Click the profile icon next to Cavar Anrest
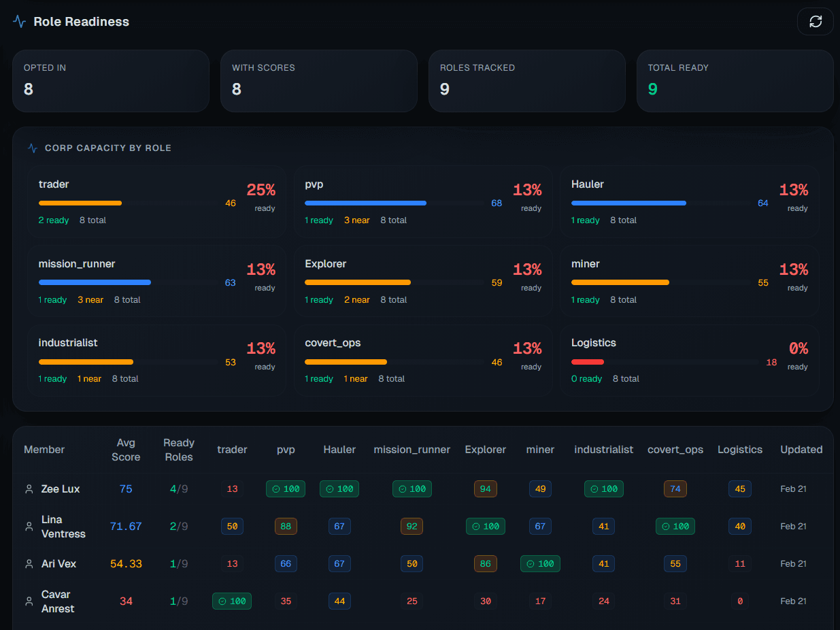The height and width of the screenshot is (630, 840). point(29,601)
